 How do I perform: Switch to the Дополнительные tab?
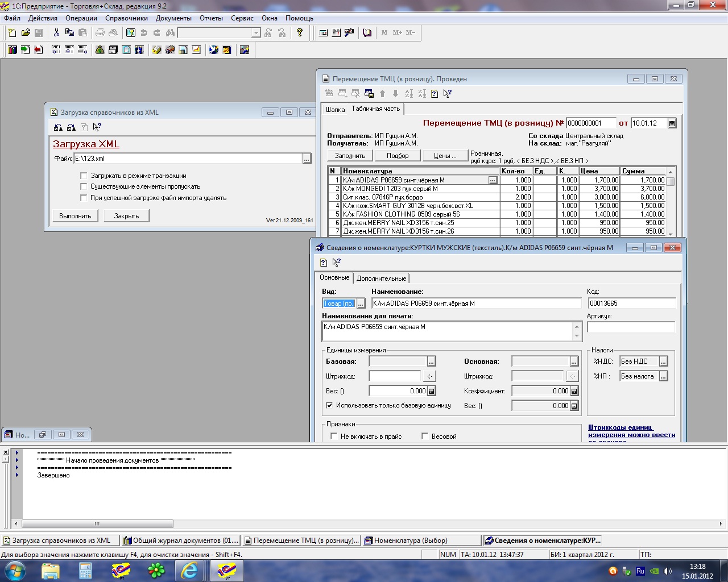(x=381, y=278)
